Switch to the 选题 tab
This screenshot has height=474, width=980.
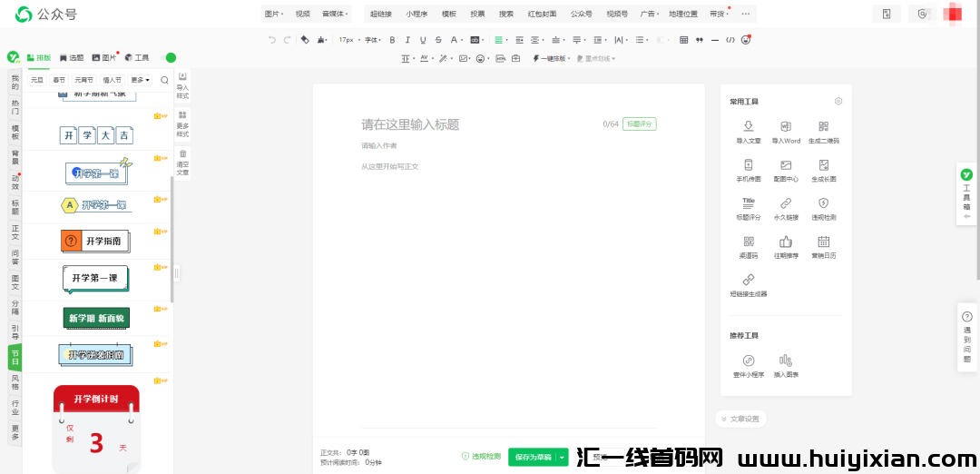(x=72, y=57)
